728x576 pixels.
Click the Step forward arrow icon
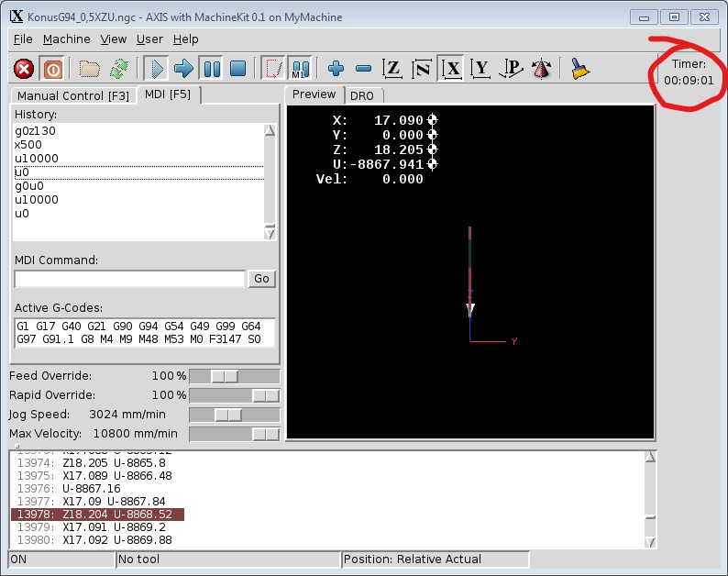183,69
